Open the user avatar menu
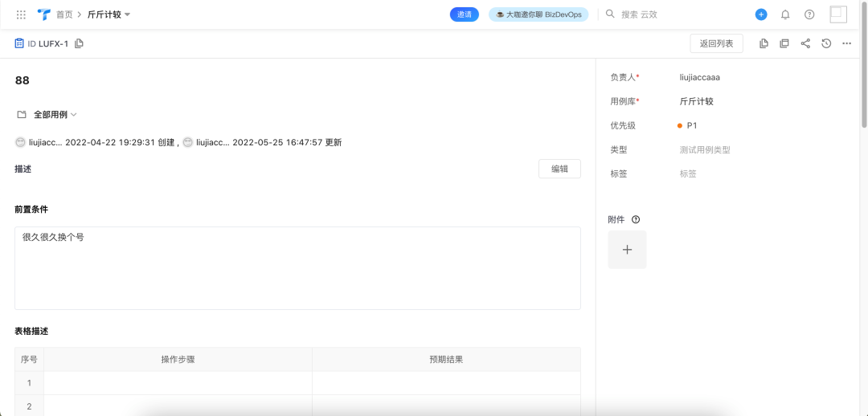Screen dimensions: 868x416 pyautogui.click(x=838, y=14)
